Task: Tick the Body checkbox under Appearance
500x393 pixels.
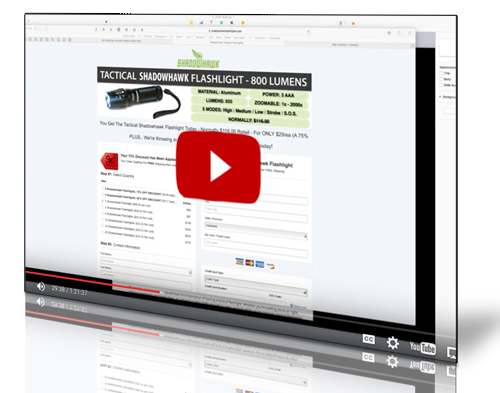Action: tap(441, 79)
